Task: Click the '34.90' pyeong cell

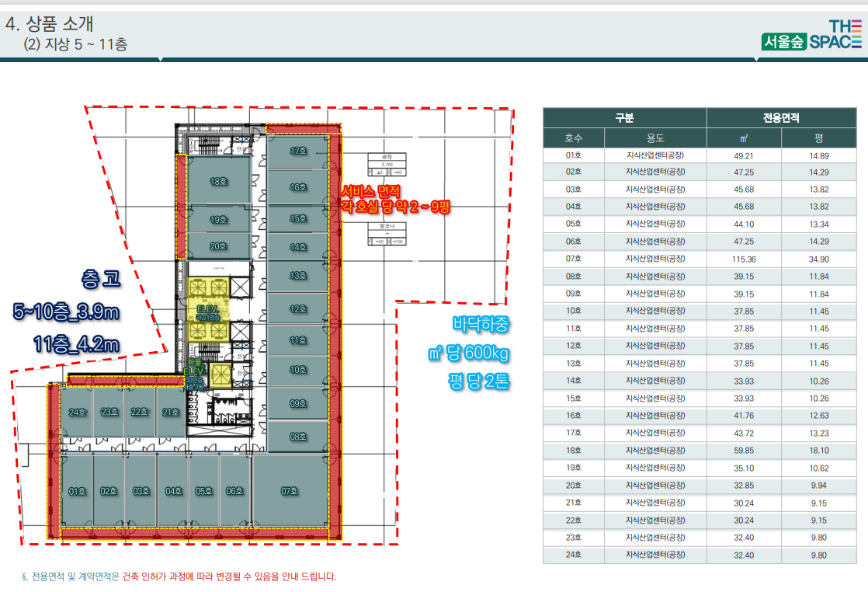Action: pyautogui.click(x=819, y=259)
